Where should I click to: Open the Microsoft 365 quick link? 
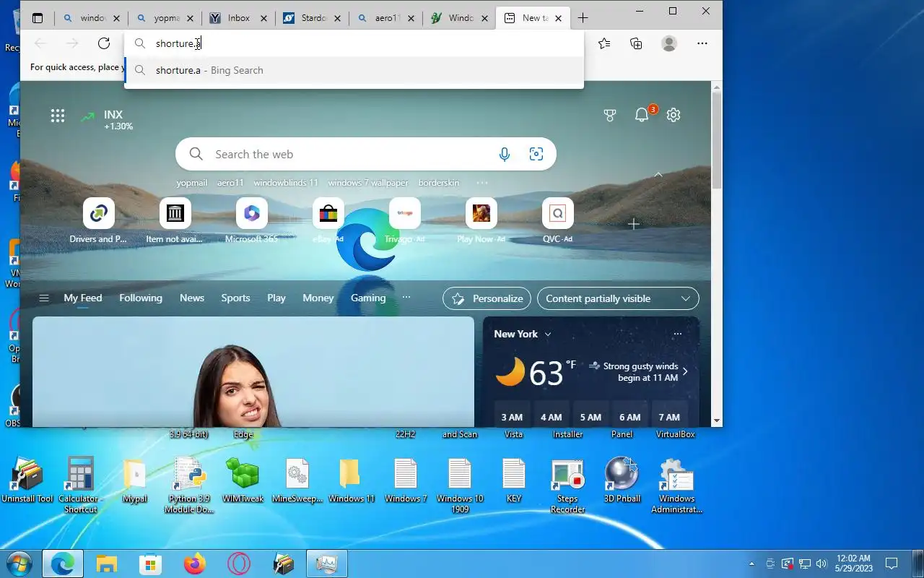coord(251,221)
